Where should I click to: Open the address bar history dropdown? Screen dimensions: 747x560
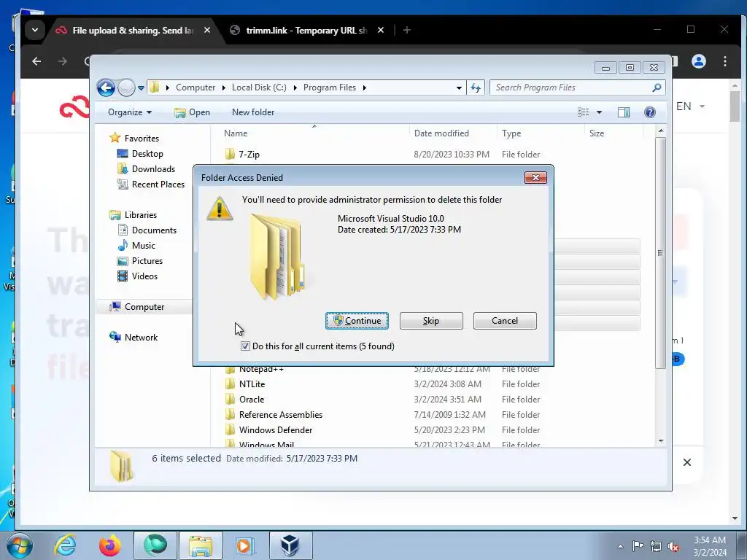[x=459, y=87]
